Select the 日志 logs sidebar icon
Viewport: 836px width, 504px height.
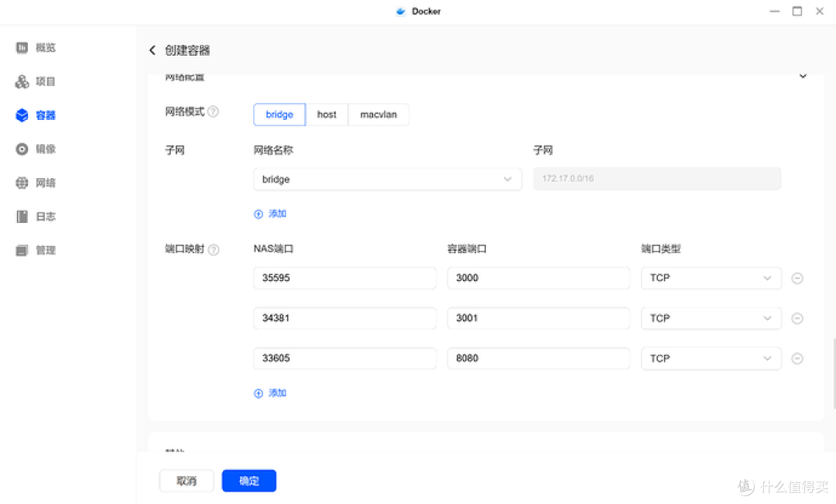pyautogui.click(x=21, y=216)
